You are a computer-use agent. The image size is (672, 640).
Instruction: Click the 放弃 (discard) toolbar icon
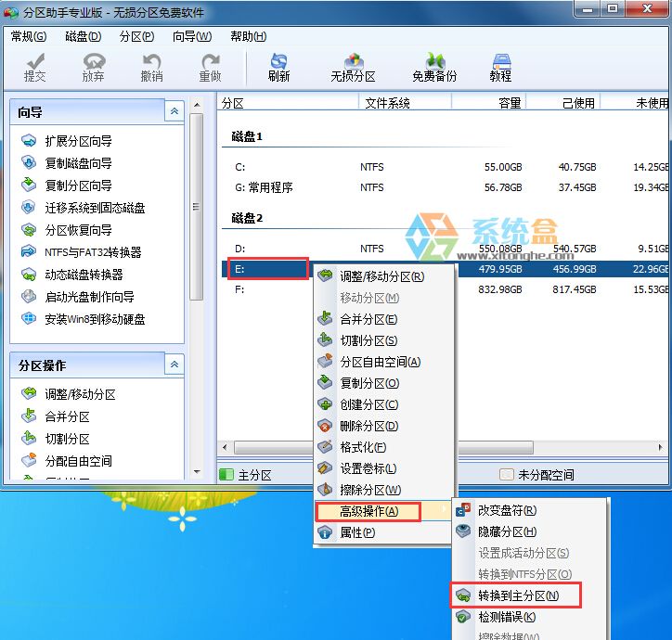(93, 68)
